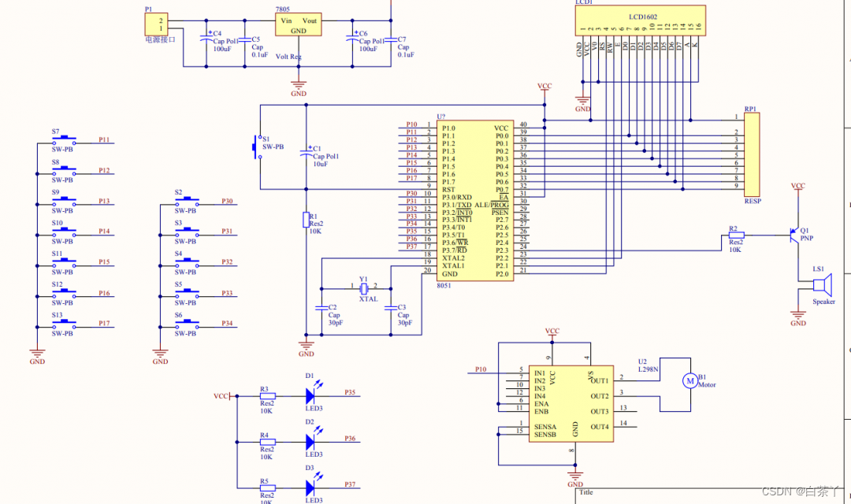Select the 8051 microcontroller body
The height and width of the screenshot is (504, 851).
[x=475, y=201]
